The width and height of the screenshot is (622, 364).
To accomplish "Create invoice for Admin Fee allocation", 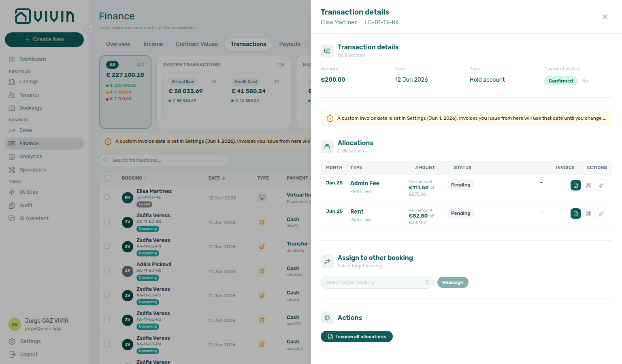I will point(576,185).
